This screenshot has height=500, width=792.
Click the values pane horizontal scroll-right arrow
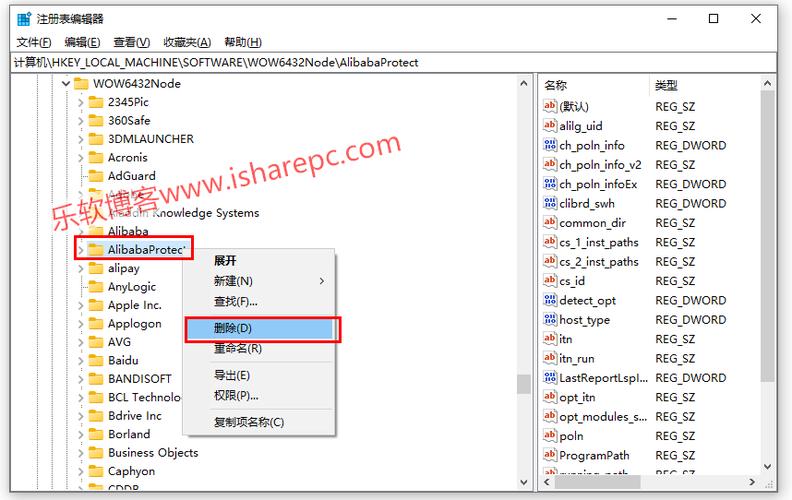pyautogui.click(x=753, y=482)
